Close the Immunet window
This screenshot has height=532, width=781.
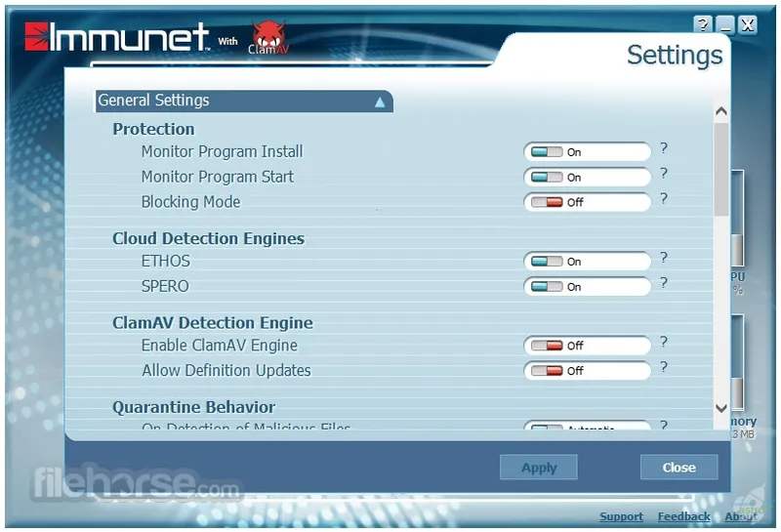[x=748, y=24]
